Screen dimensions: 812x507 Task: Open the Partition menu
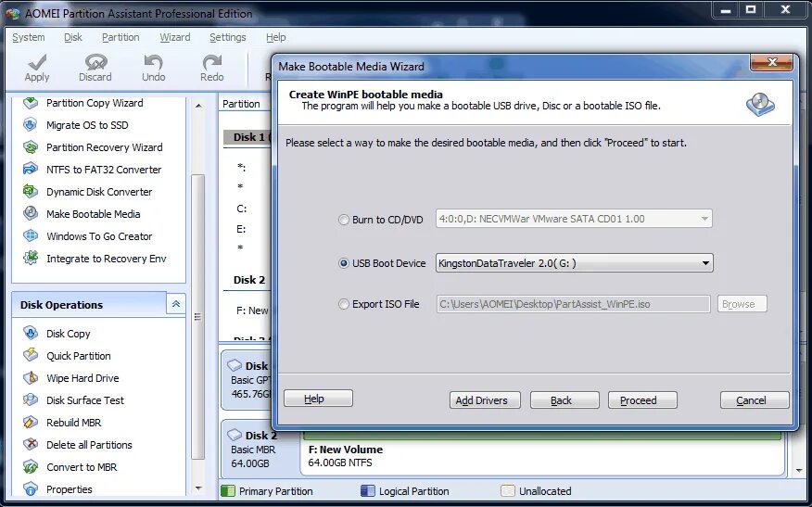tap(121, 37)
